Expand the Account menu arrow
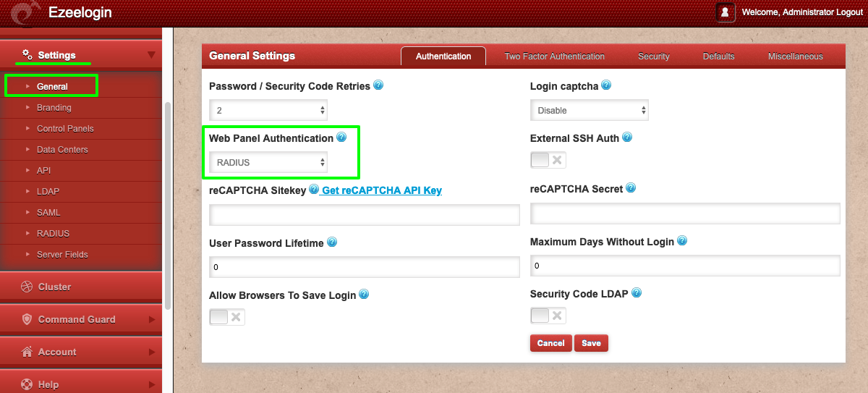The height and width of the screenshot is (393, 868). [x=151, y=352]
